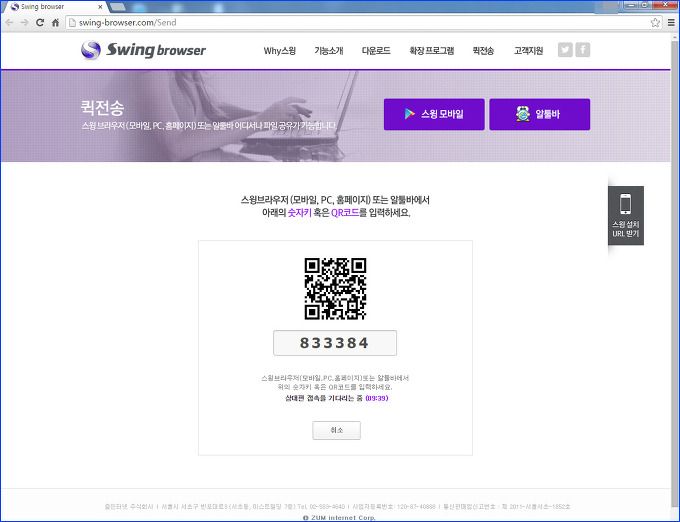Viewport: 680px width, 522px height.
Task: Open the 확장 프로그램 menu
Action: [x=432, y=51]
